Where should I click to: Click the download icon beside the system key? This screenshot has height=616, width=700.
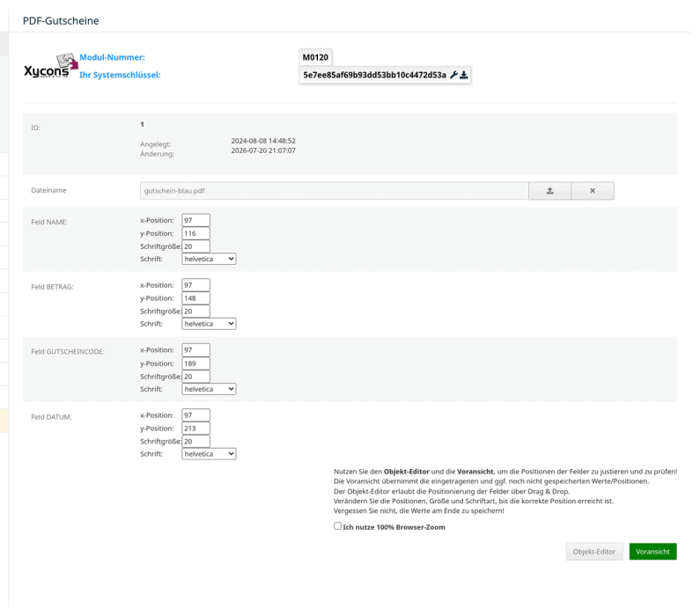(464, 75)
